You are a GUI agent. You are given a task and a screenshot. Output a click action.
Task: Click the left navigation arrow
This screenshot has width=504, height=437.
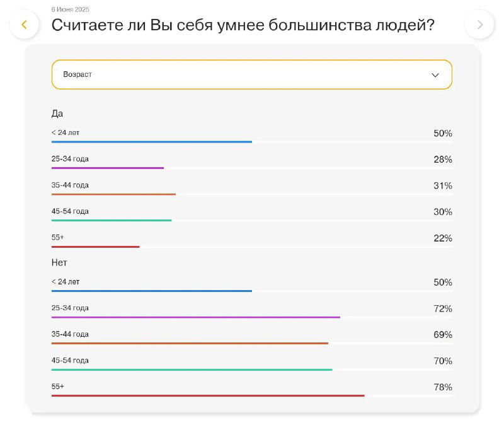25,25
